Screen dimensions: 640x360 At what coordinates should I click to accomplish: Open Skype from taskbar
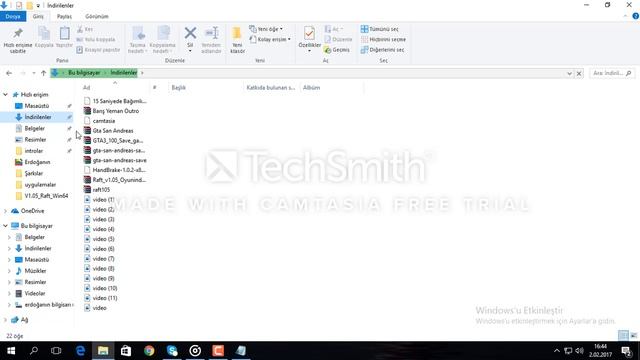[x=172, y=351]
